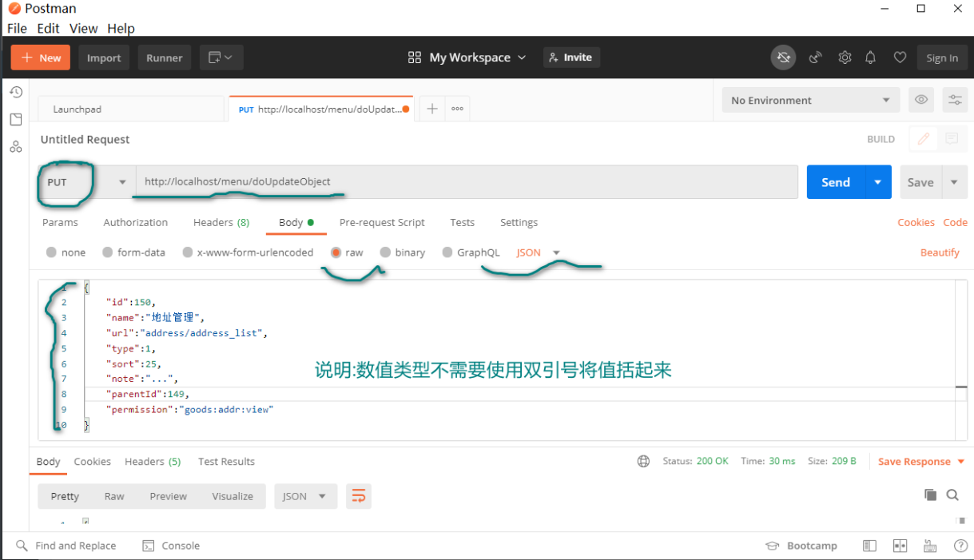Switch to Headers (8) request tab
This screenshot has height=560, width=974.
221,222
